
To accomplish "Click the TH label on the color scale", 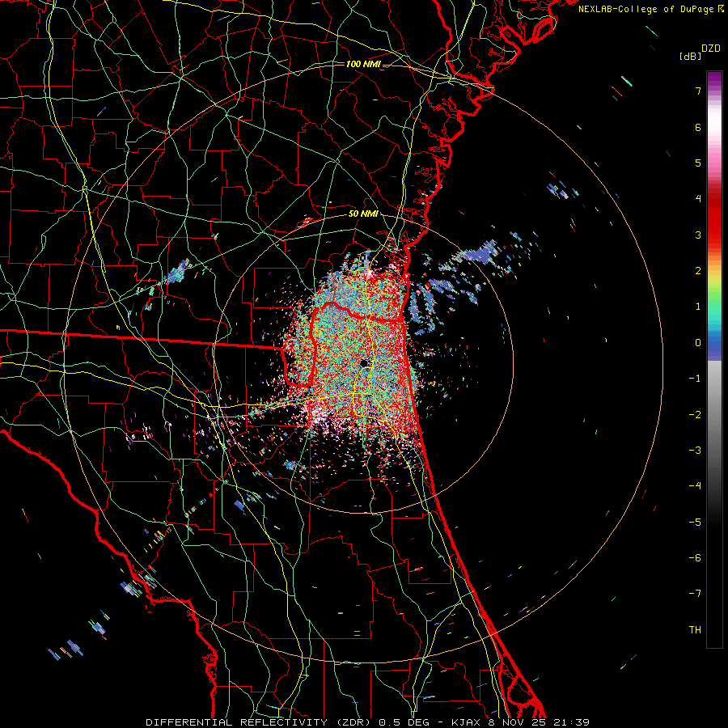I will [x=695, y=630].
